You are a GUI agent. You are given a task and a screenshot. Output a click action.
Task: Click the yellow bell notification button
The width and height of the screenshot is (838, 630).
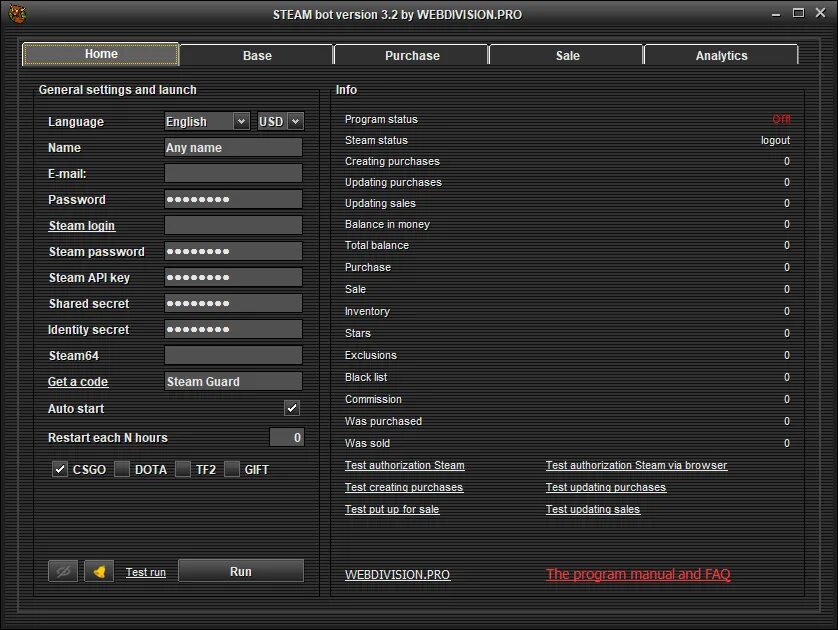coord(99,571)
